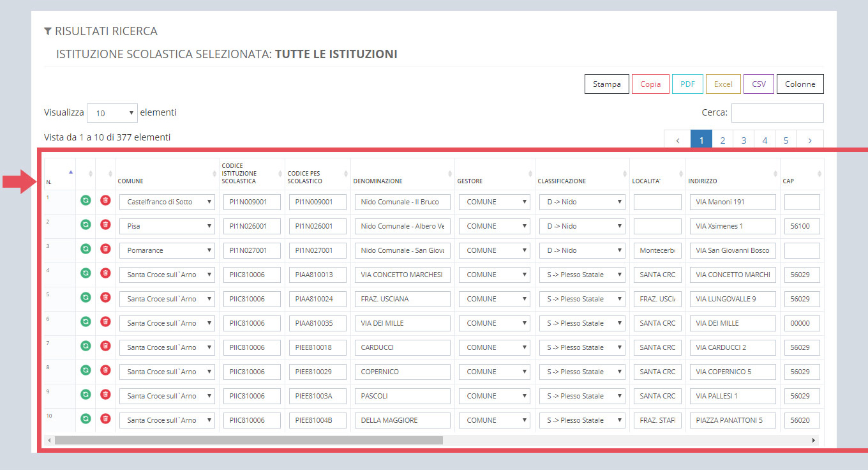Click the red delete icon in row 7
The height and width of the screenshot is (470, 868).
coord(105,346)
